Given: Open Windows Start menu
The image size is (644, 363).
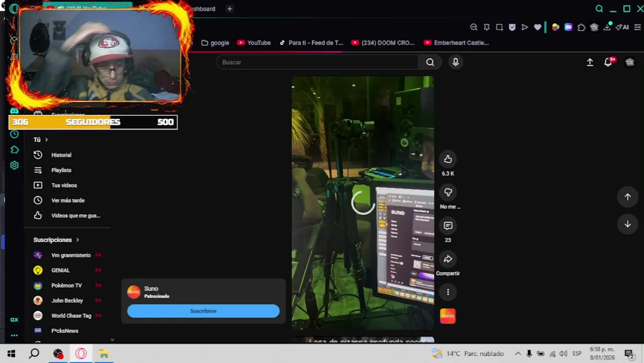Looking at the screenshot, I should [x=11, y=354].
